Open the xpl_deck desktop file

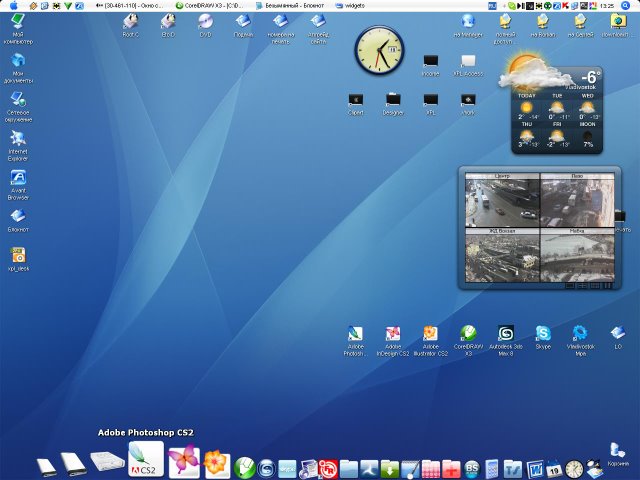click(18, 259)
